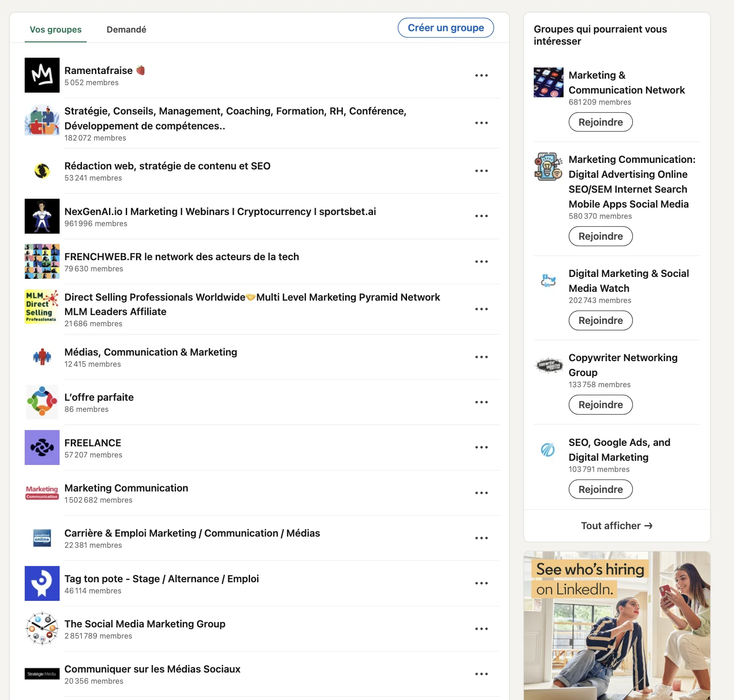
Task: Open FRENCHWEB.FR le network des acteurs link
Action: point(182,257)
